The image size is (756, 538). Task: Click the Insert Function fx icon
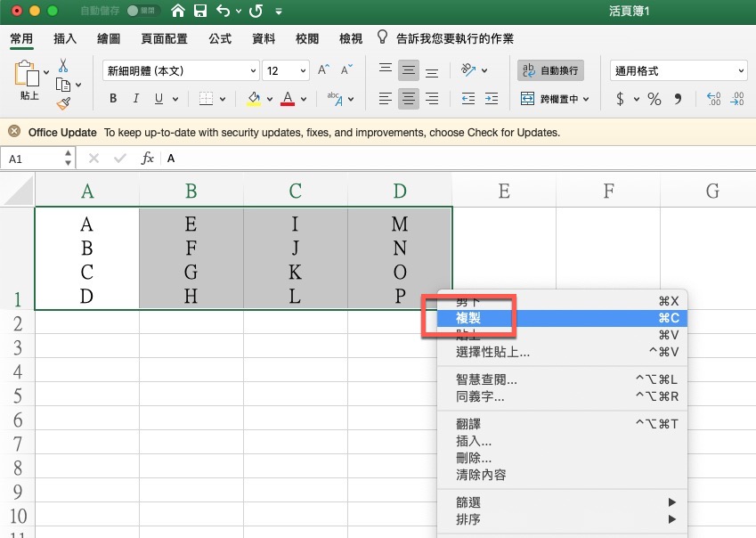click(x=148, y=158)
